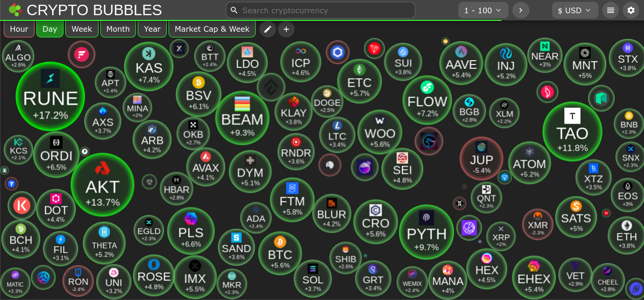Select the BSV bubble

pyautogui.click(x=198, y=94)
